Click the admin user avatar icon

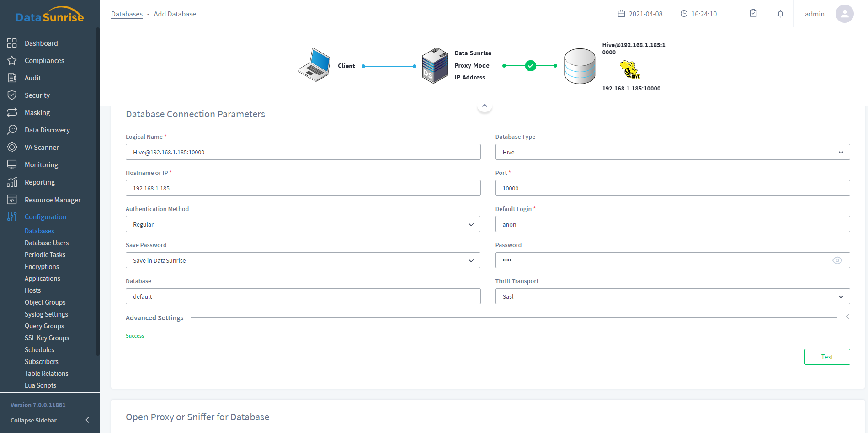pos(844,14)
